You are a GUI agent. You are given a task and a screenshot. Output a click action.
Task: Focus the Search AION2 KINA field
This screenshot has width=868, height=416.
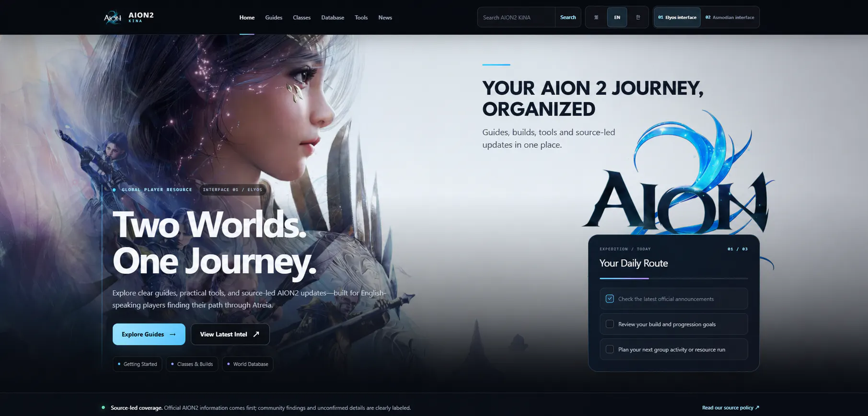pyautogui.click(x=516, y=17)
